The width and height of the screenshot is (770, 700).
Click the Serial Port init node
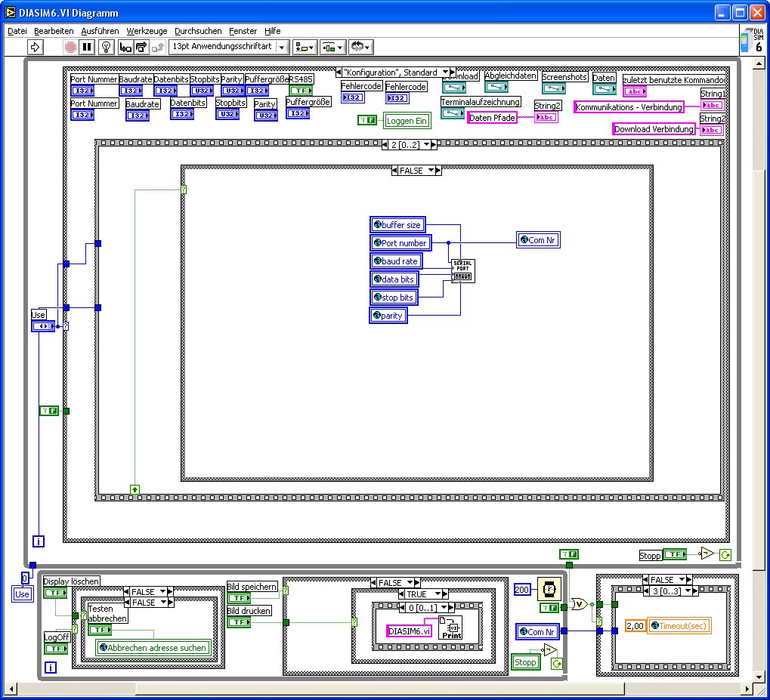click(462, 271)
